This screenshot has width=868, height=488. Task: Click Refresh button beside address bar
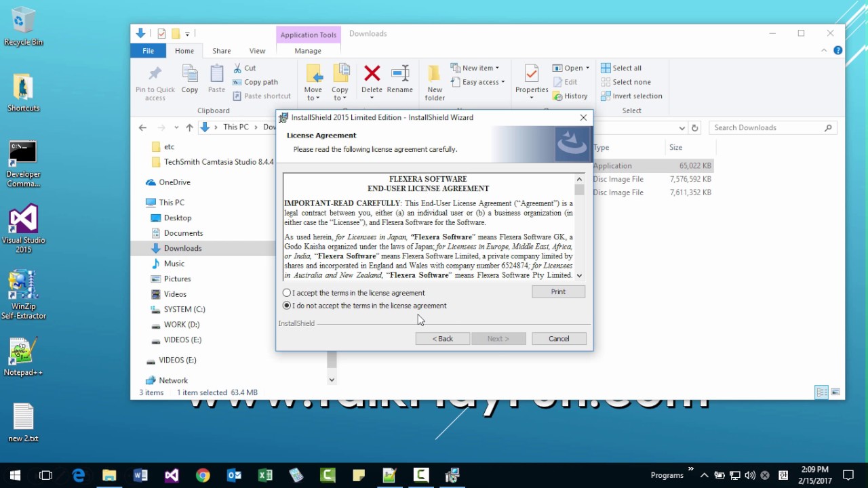(694, 127)
